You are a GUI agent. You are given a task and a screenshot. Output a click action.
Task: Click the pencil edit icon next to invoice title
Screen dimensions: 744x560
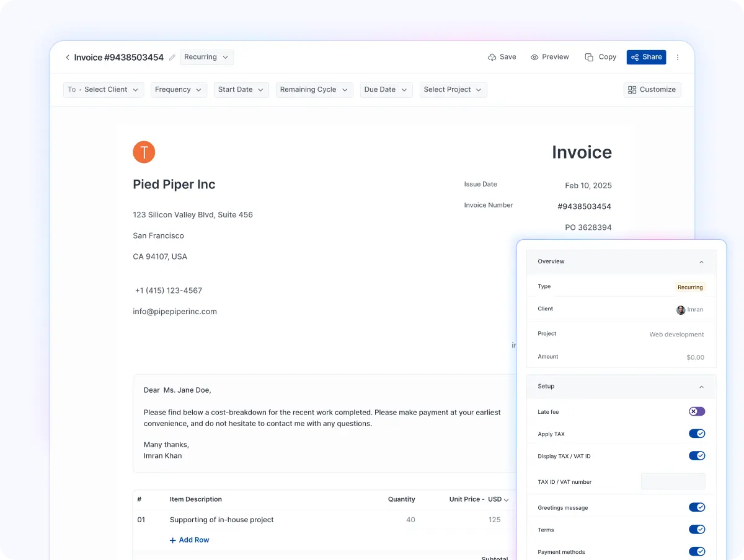[172, 58]
